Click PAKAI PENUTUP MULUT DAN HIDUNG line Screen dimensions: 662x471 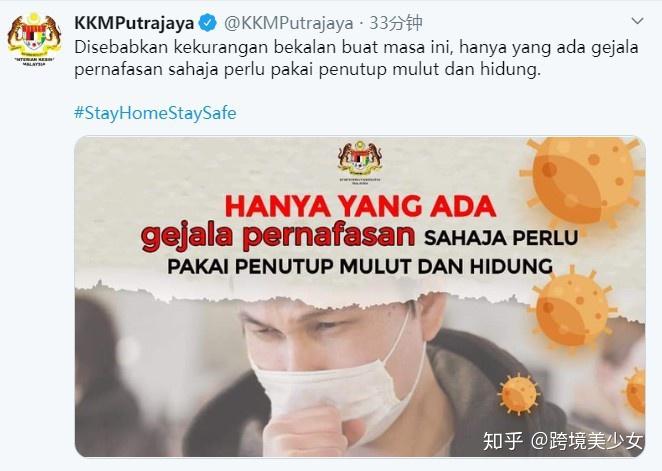(x=360, y=266)
